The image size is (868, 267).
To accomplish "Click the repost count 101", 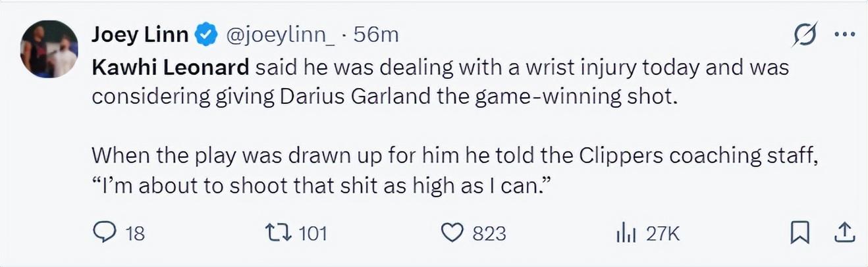I will pos(313,233).
